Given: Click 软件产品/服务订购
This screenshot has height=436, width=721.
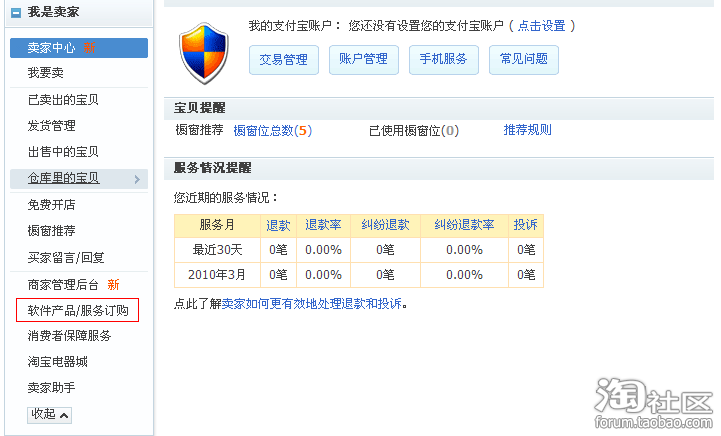Looking at the screenshot, I should [x=78, y=310].
